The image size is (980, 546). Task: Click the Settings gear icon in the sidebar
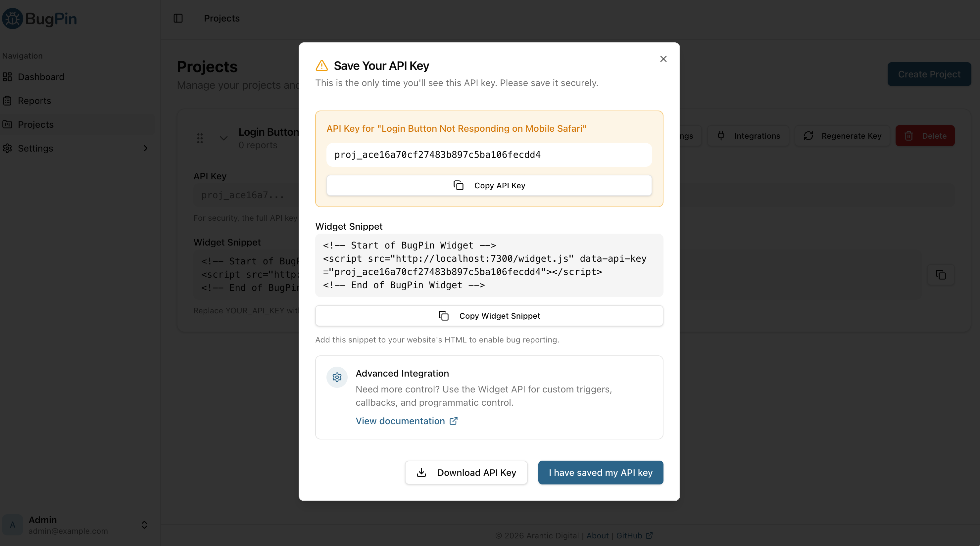click(x=8, y=148)
